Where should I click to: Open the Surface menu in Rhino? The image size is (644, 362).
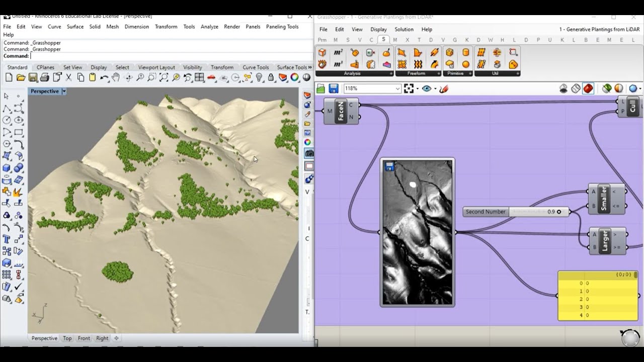click(75, 27)
